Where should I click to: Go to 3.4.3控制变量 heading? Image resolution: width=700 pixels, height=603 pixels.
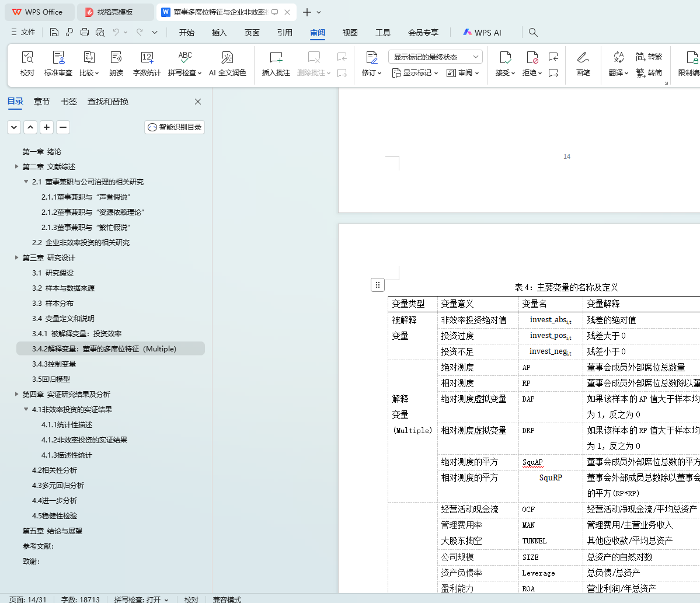pyautogui.click(x=54, y=364)
